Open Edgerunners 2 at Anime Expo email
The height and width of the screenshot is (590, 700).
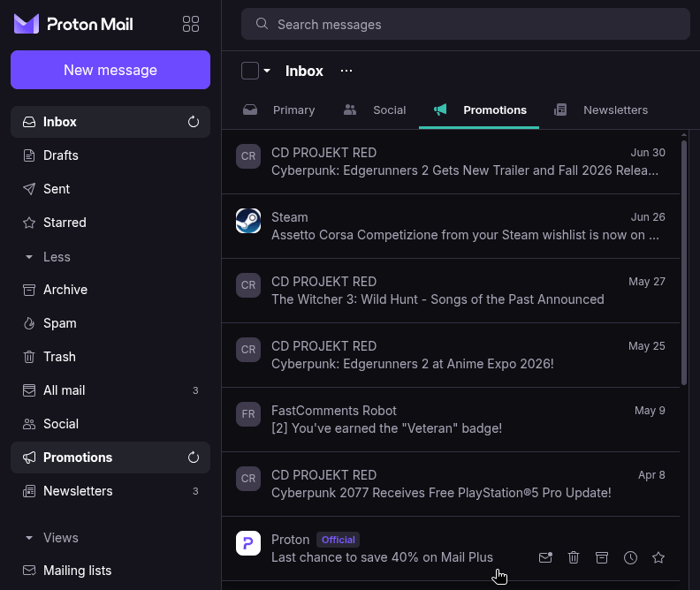tap(451, 355)
